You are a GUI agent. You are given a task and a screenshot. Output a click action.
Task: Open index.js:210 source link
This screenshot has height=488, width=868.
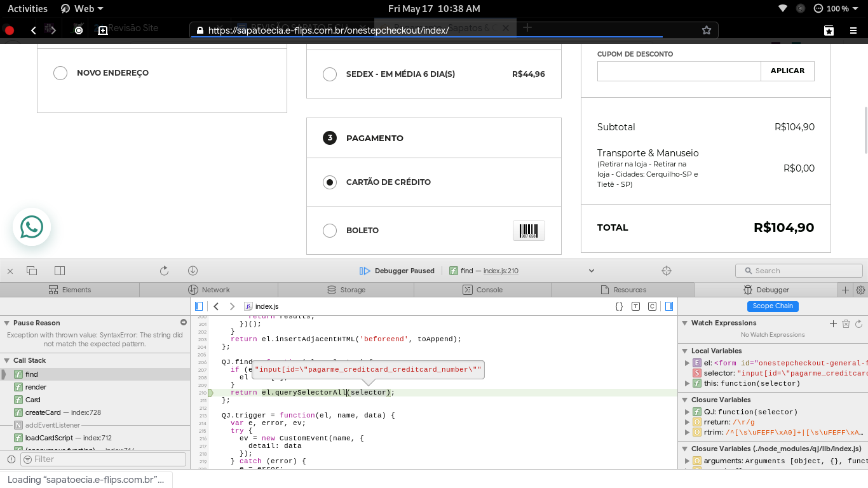[501, 271]
